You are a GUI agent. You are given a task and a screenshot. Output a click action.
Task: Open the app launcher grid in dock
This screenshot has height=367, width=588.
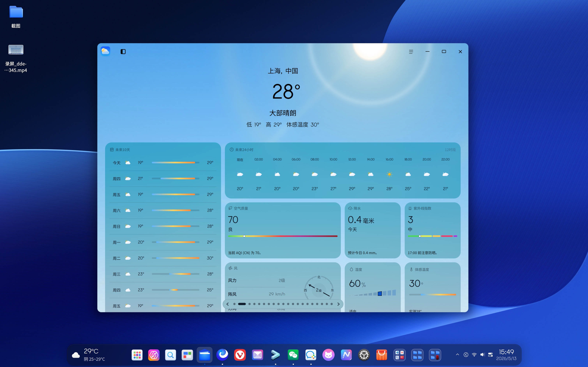point(137,355)
